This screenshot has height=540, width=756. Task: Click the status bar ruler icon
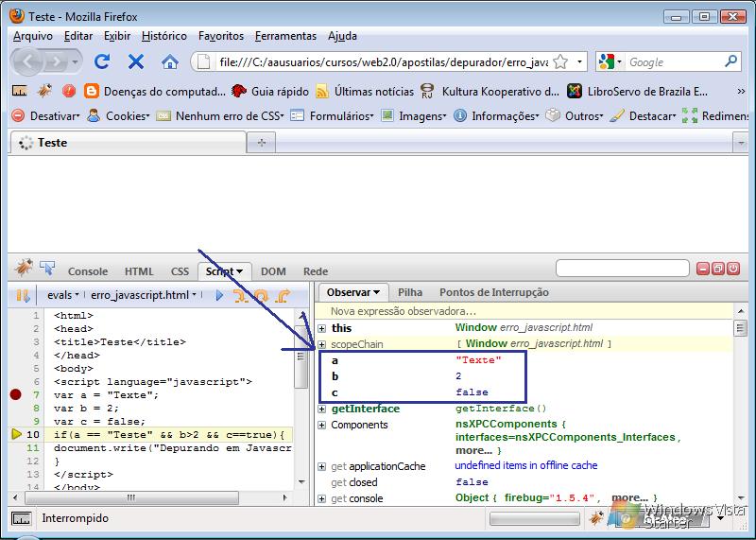tap(21, 519)
